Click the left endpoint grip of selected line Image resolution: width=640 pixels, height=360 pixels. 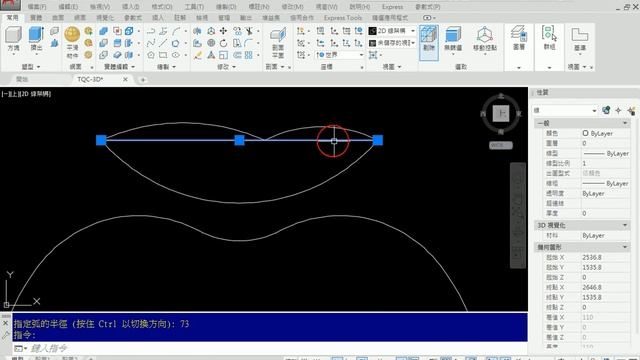pos(101,140)
